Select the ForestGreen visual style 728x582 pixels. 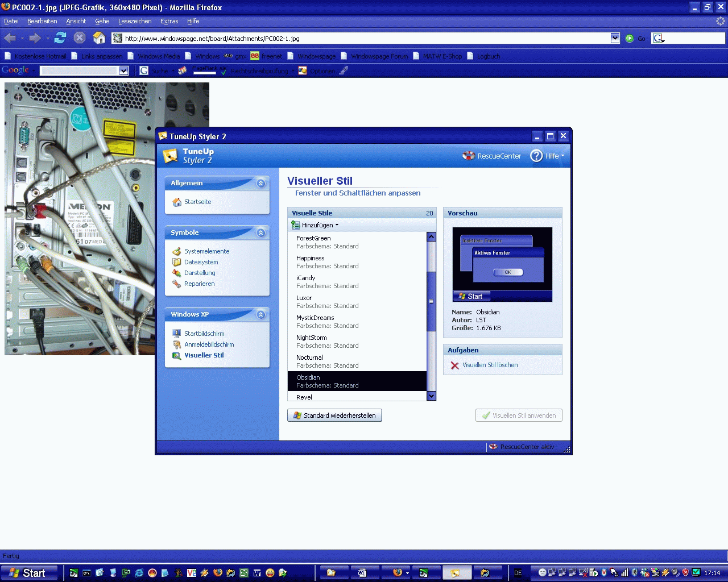[x=357, y=242]
